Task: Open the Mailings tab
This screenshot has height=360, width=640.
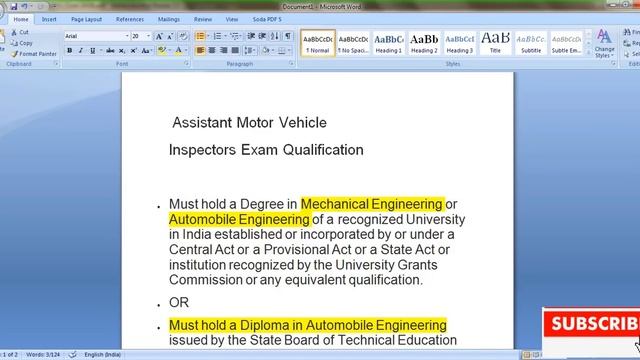Action: [x=169, y=19]
